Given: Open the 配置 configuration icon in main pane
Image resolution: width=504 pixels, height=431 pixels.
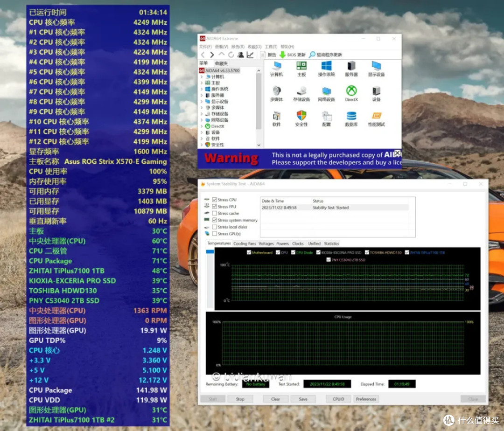Looking at the screenshot, I should point(327,118).
